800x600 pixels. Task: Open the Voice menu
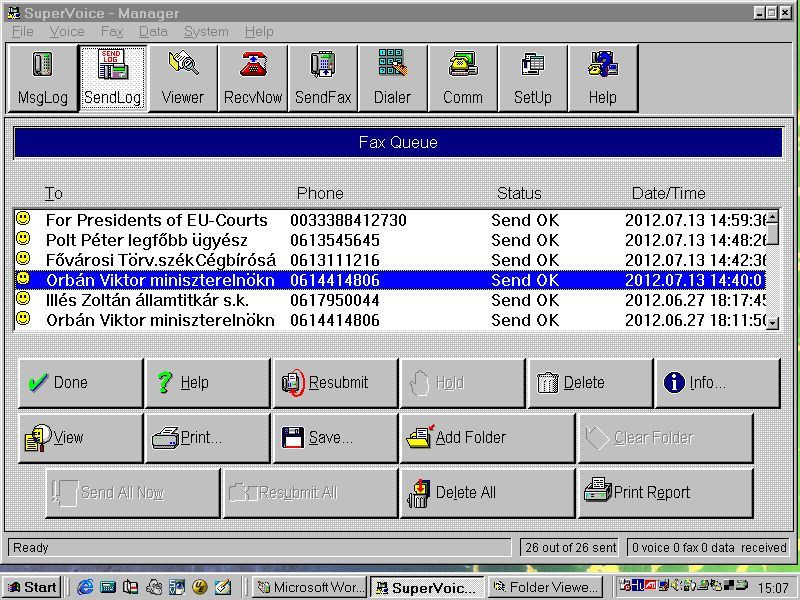pyautogui.click(x=67, y=32)
